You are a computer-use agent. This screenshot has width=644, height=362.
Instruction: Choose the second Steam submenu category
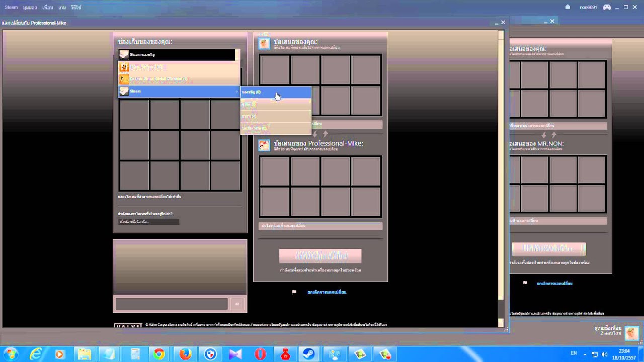tap(275, 104)
